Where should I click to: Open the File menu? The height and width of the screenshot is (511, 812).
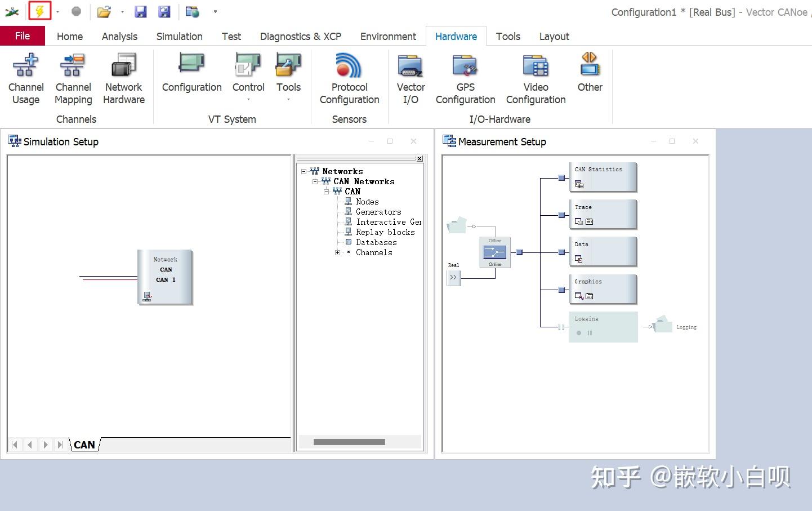point(23,36)
